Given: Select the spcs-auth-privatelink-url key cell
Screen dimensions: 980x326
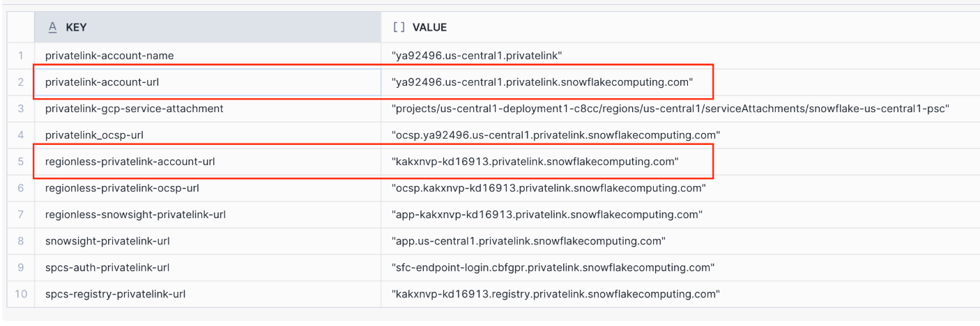Looking at the screenshot, I should click(107, 267).
